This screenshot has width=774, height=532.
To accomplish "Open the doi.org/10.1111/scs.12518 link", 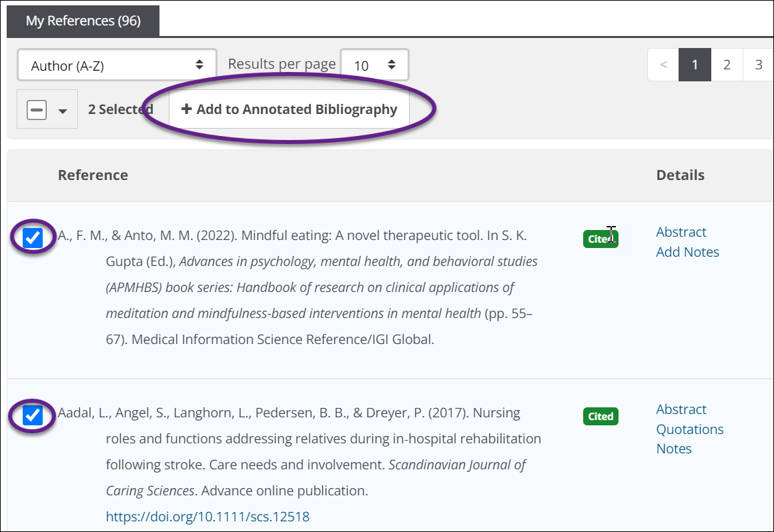I will point(208,517).
